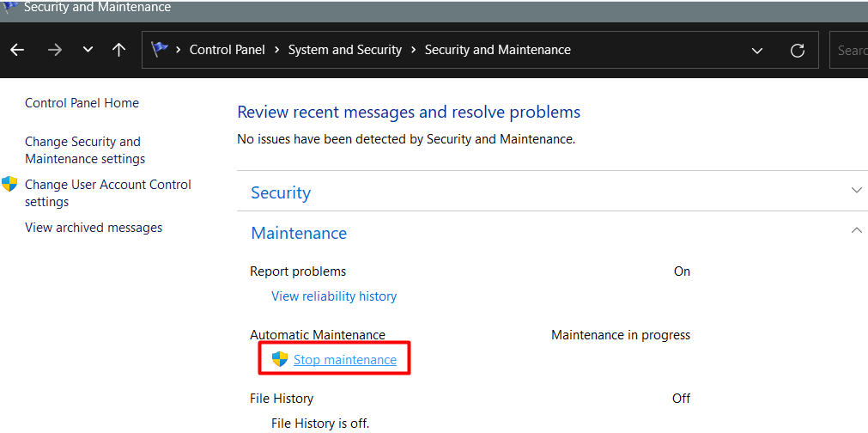
Task: Select System and Security breadcrumb
Action: (345, 50)
